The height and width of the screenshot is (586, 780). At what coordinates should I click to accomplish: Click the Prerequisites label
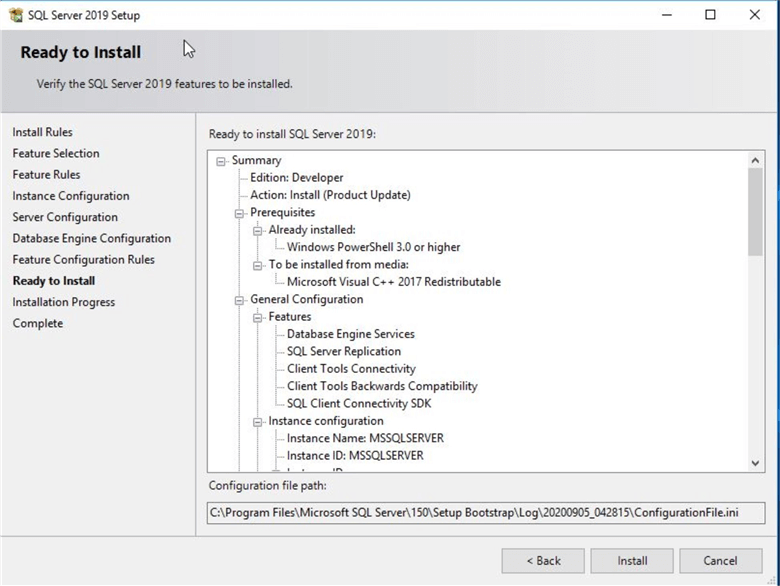(283, 212)
